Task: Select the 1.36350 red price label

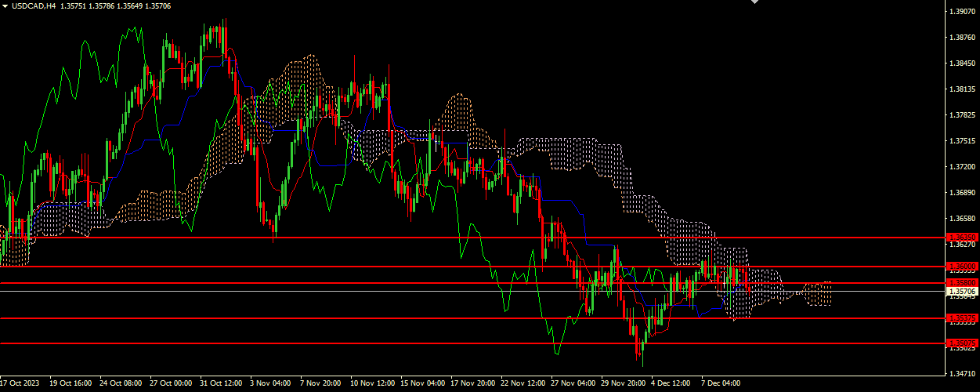Action: (x=963, y=237)
